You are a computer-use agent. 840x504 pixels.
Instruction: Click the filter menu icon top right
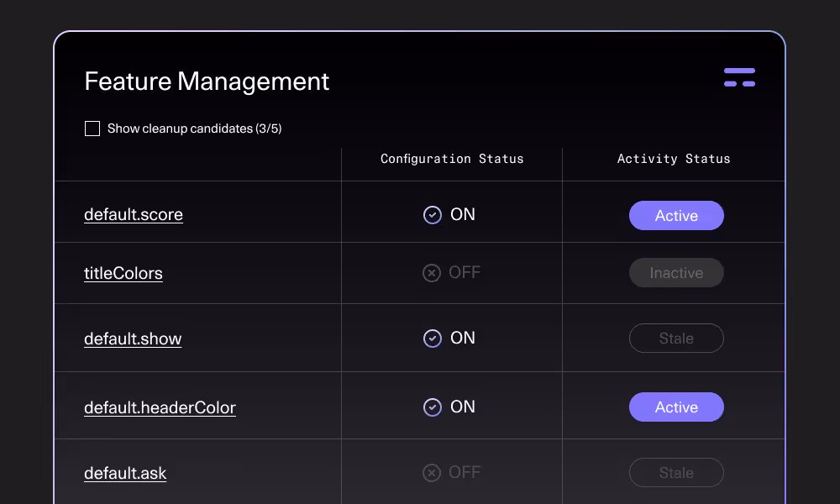pos(739,76)
